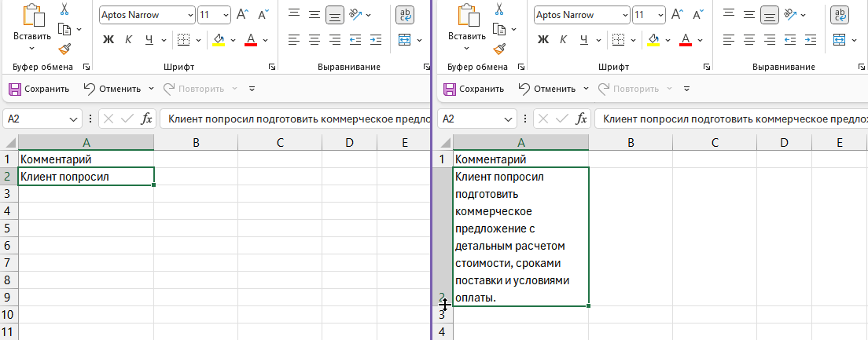Image resolution: width=868 pixels, height=340 pixels.
Task: Click Merge and Center icon in right window
Action: tap(839, 40)
